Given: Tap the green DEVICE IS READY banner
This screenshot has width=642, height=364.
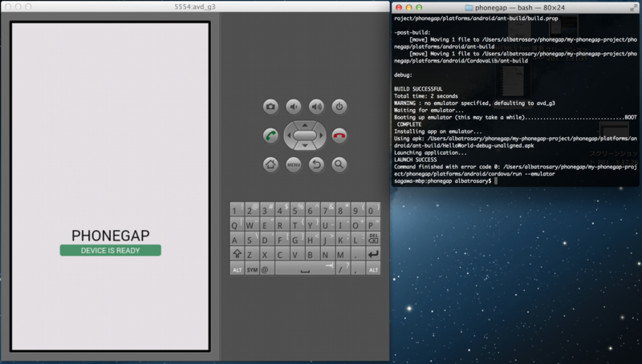Looking at the screenshot, I should 111,250.
